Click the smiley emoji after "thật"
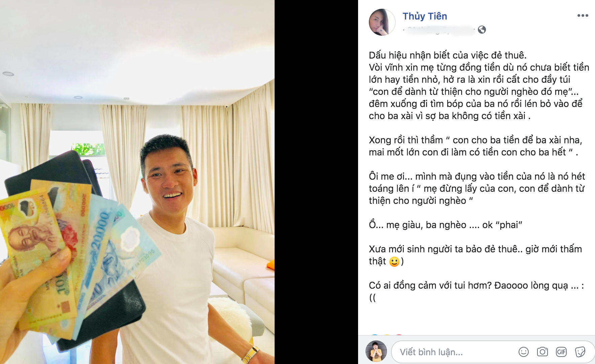This screenshot has height=364, width=595. (394, 261)
